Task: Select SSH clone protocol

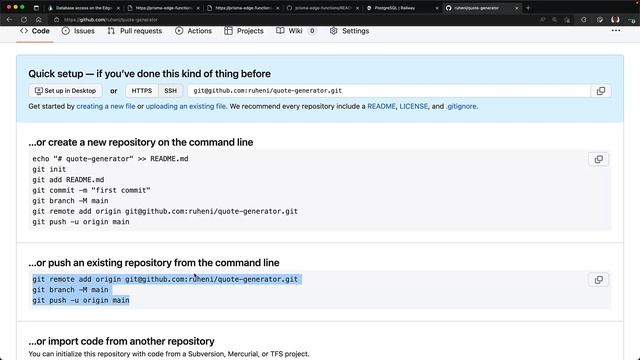Action: tap(171, 91)
